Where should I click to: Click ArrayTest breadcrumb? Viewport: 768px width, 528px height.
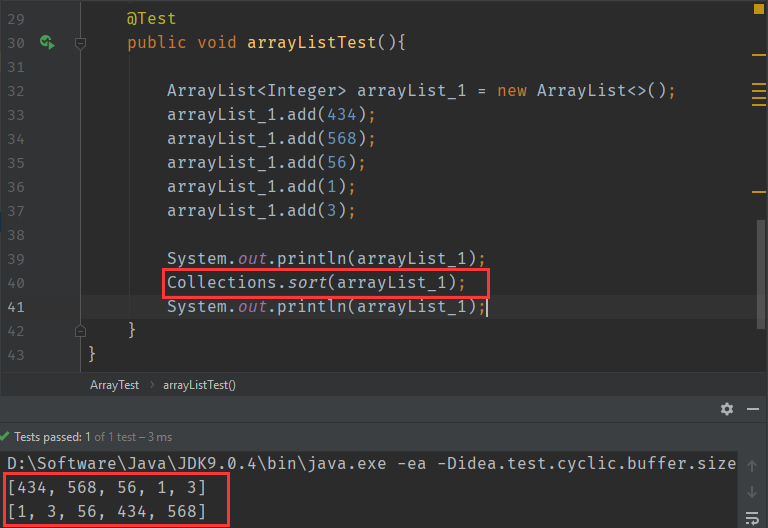115,385
